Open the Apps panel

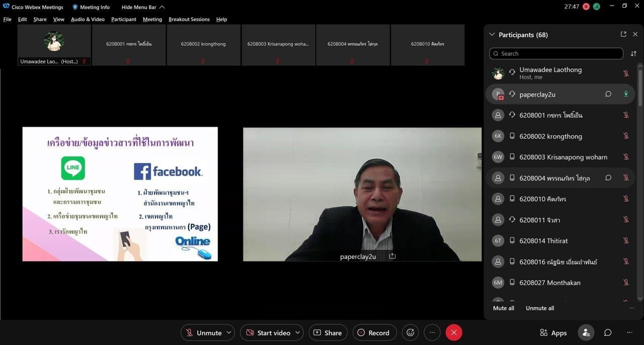point(553,333)
